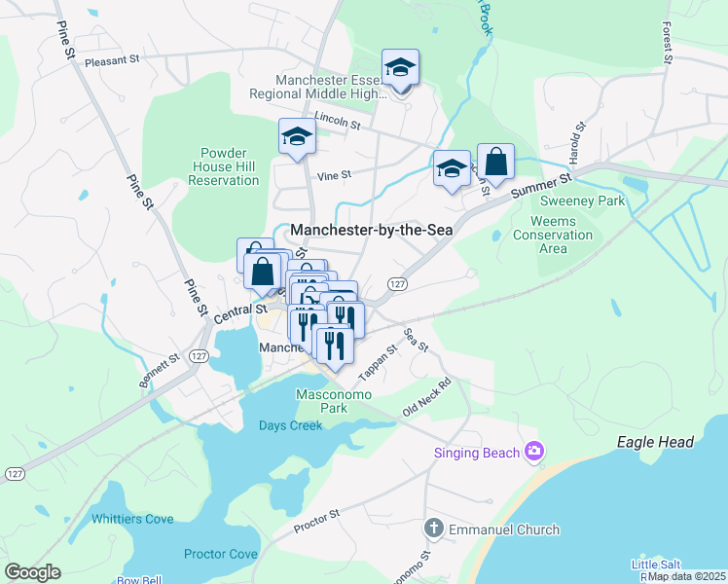Click the Singing Beach text label
The height and width of the screenshot is (584, 728).
477,453
